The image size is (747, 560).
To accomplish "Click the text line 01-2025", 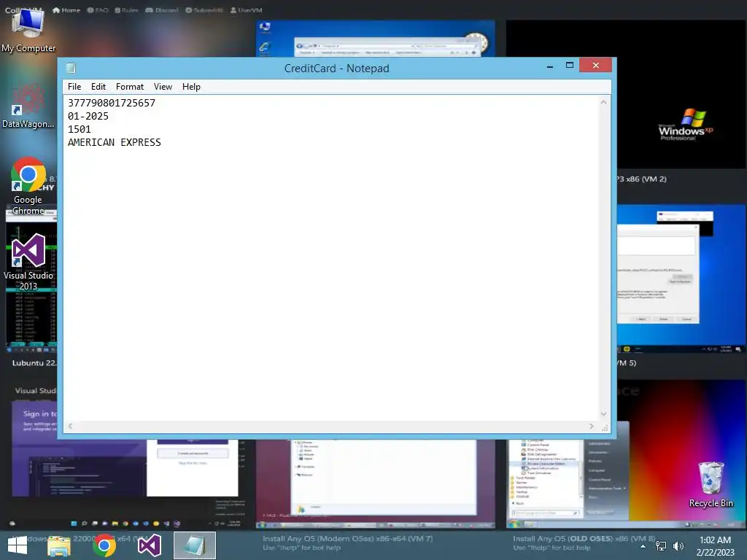I will (x=88, y=116).
